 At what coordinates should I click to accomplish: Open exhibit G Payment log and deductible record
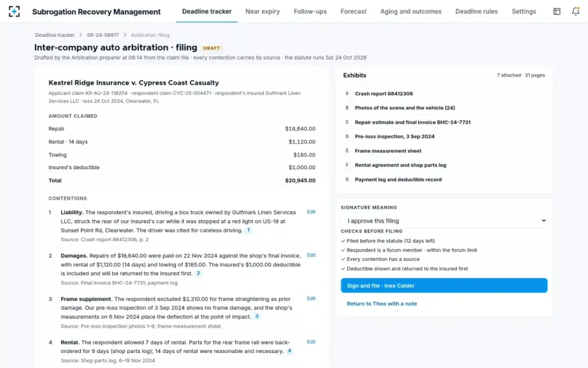pos(444,180)
